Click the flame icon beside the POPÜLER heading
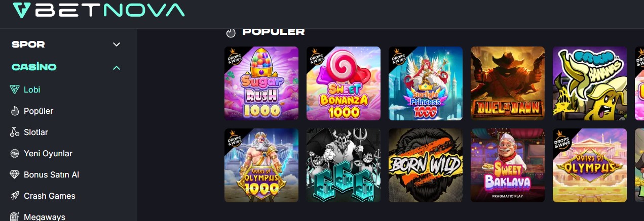Viewport: 644px width, 221px height. (x=231, y=32)
